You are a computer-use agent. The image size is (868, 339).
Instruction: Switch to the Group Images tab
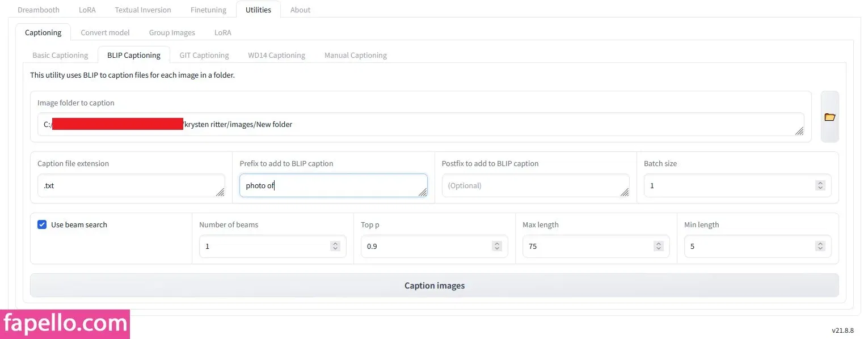tap(172, 32)
